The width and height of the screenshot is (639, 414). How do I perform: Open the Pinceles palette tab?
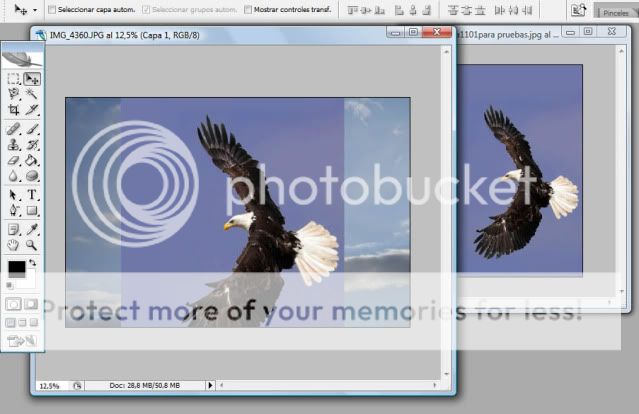click(616, 13)
